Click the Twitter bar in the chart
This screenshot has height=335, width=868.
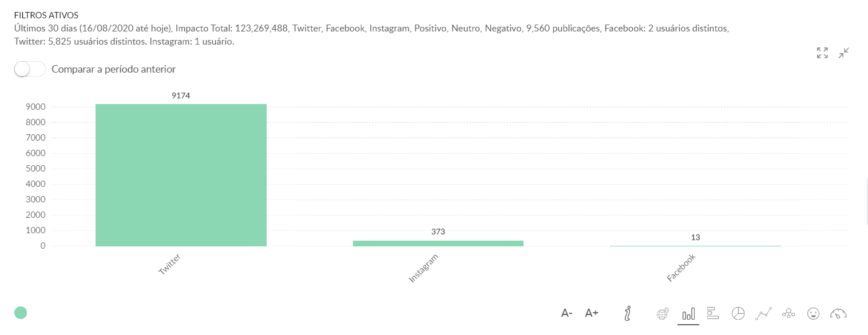coord(181,175)
